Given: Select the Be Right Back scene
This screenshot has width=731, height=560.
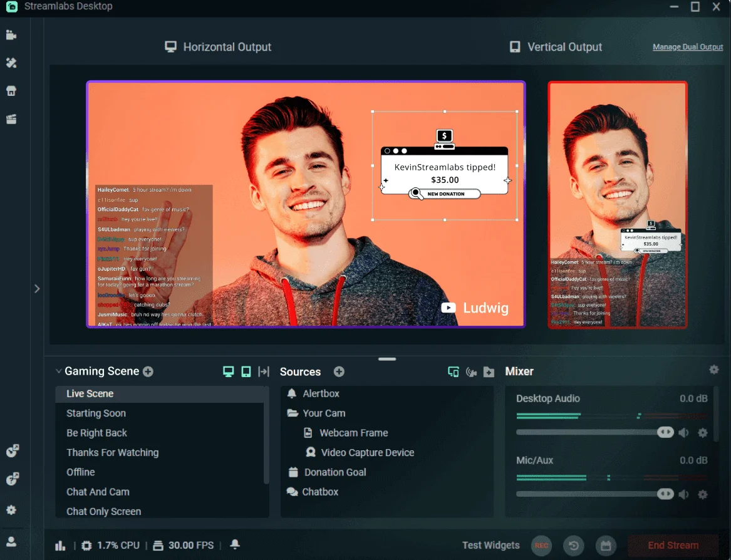Looking at the screenshot, I should coord(96,433).
